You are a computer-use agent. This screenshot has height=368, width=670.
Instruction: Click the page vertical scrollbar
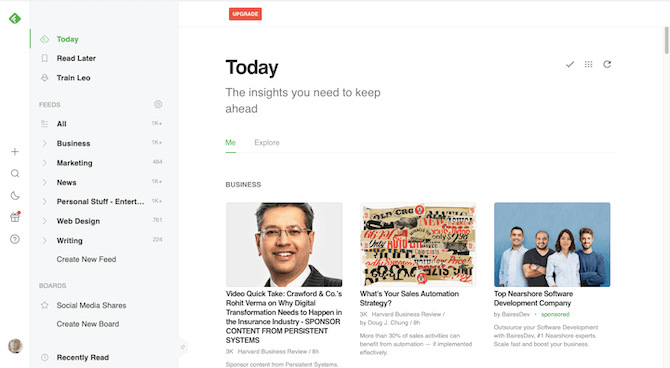coord(667,41)
